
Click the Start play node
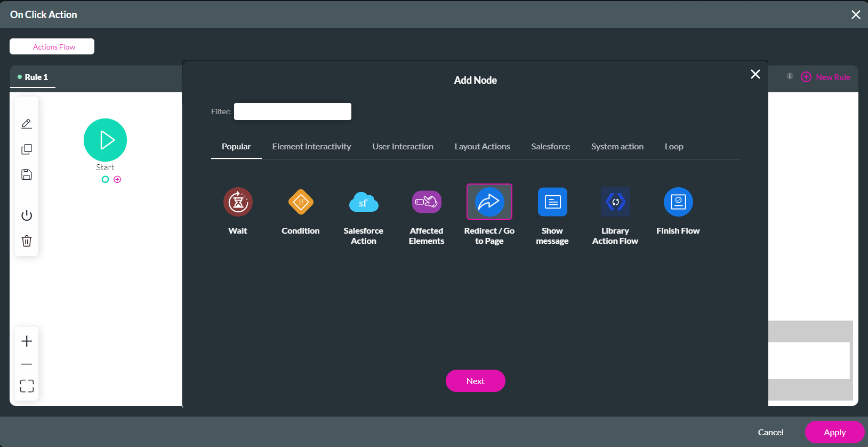105,140
